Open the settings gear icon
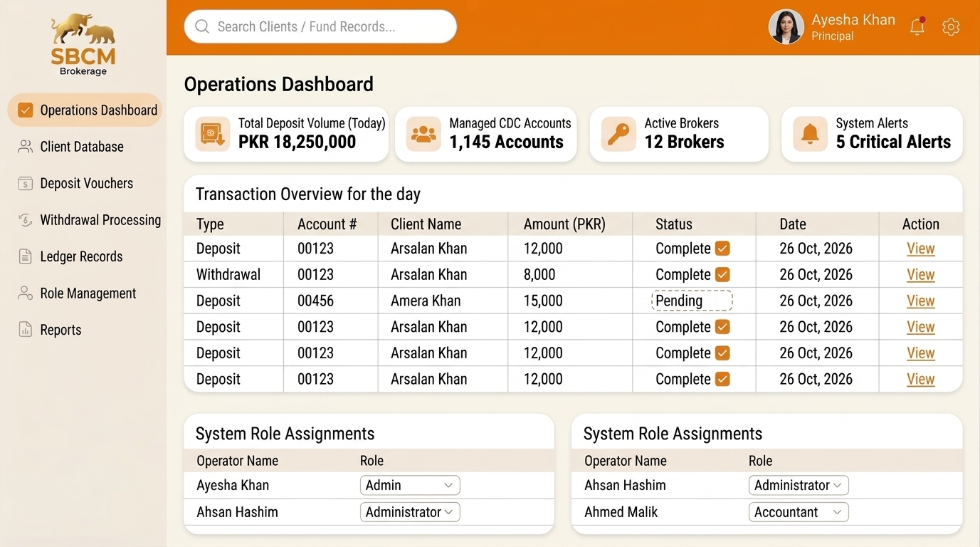The height and width of the screenshot is (547, 980). (x=951, y=27)
